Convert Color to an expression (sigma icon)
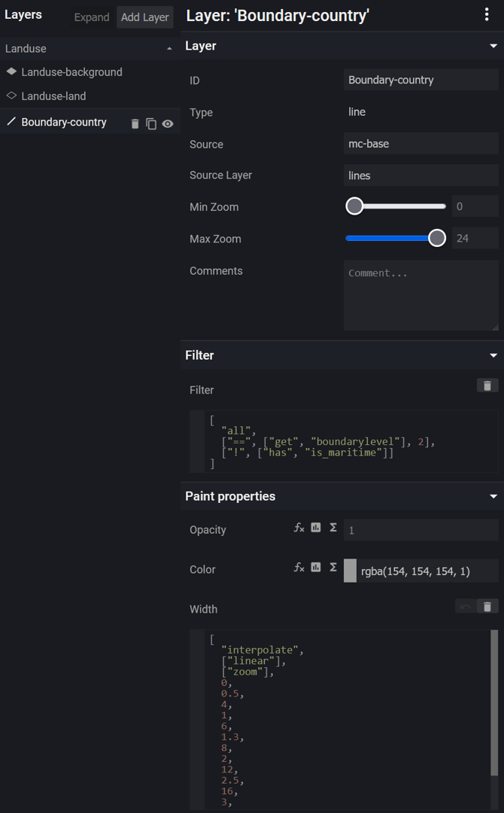The height and width of the screenshot is (813, 504). (x=333, y=568)
